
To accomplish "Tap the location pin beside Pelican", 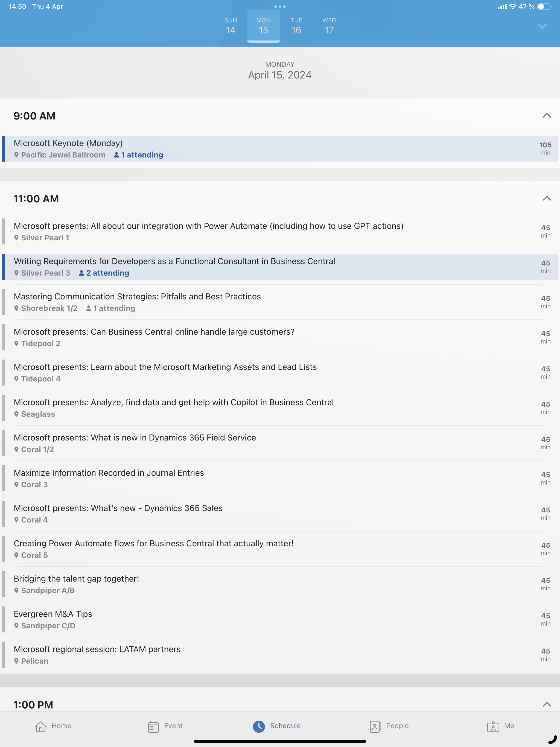I will click(x=16, y=661).
